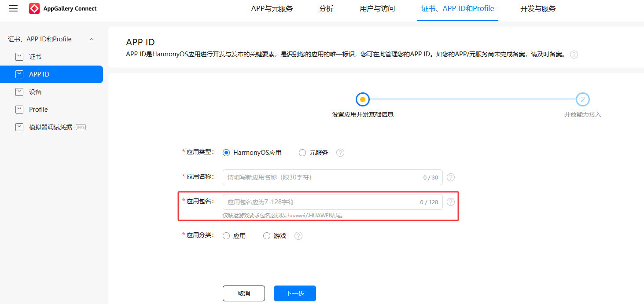Screen dimensions: 644x304
Task: Open help icon beside 应用包名 field
Action: click(x=451, y=202)
